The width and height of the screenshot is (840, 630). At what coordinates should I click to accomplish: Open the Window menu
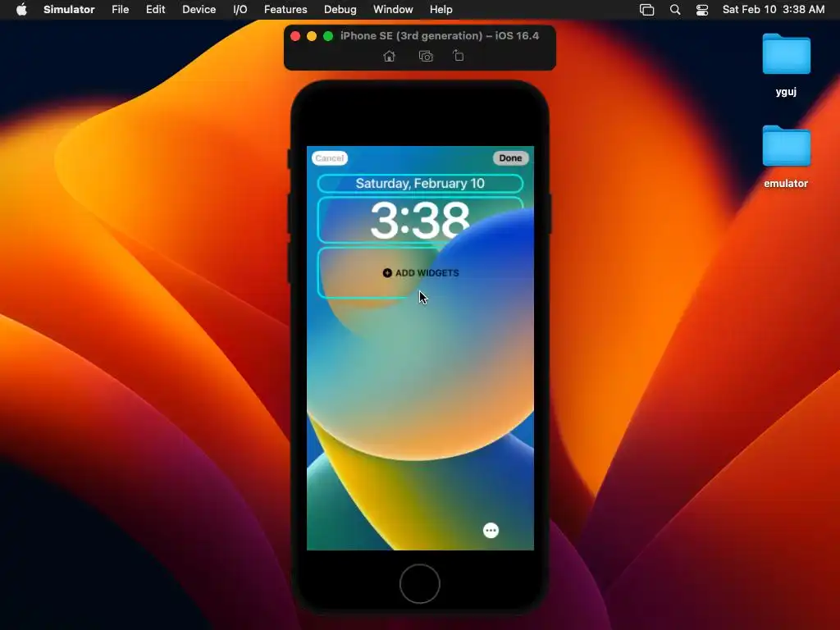pos(393,10)
